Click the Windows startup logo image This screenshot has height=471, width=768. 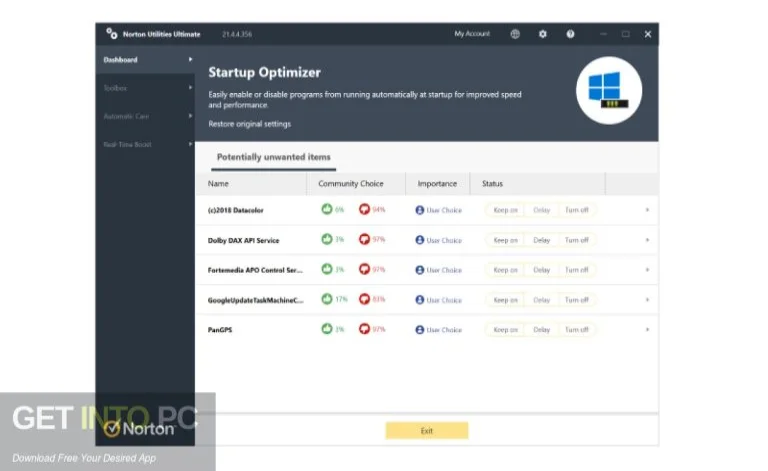click(609, 91)
